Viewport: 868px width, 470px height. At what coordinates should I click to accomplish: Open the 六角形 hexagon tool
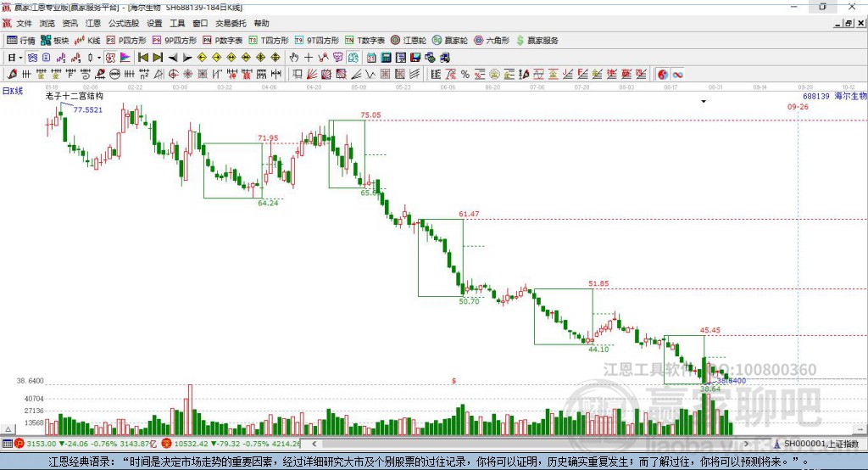coord(492,41)
